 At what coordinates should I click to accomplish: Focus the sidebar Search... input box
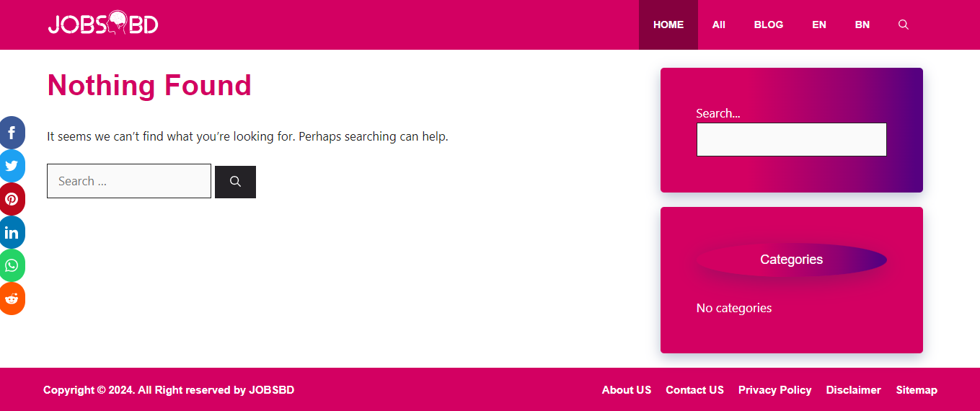click(791, 139)
